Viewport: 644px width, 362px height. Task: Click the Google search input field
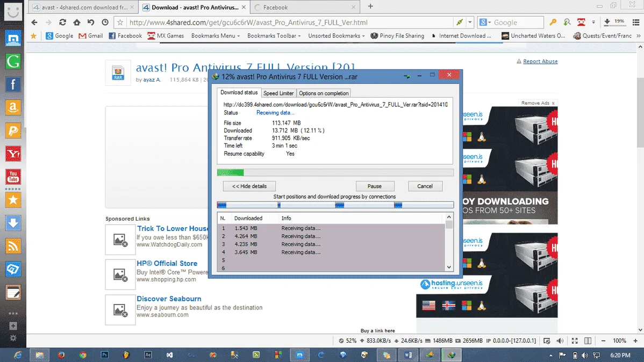(x=517, y=23)
